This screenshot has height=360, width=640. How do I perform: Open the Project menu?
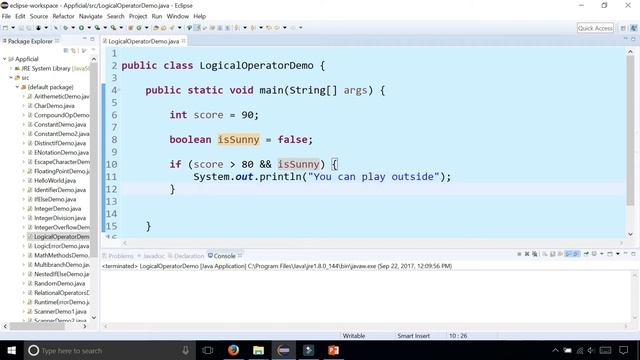pyautogui.click(x=138, y=16)
